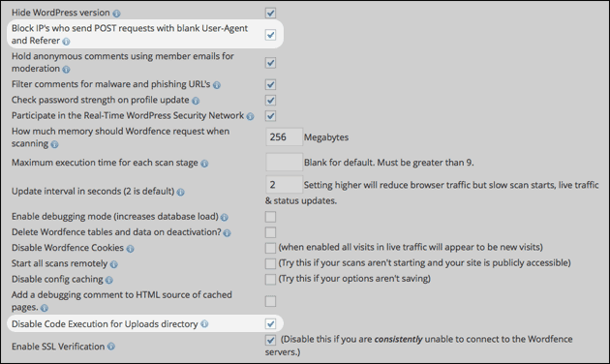This screenshot has width=610, height=364.
Task: Check Delete Wordfence tables on deactivation
Action: [270, 232]
